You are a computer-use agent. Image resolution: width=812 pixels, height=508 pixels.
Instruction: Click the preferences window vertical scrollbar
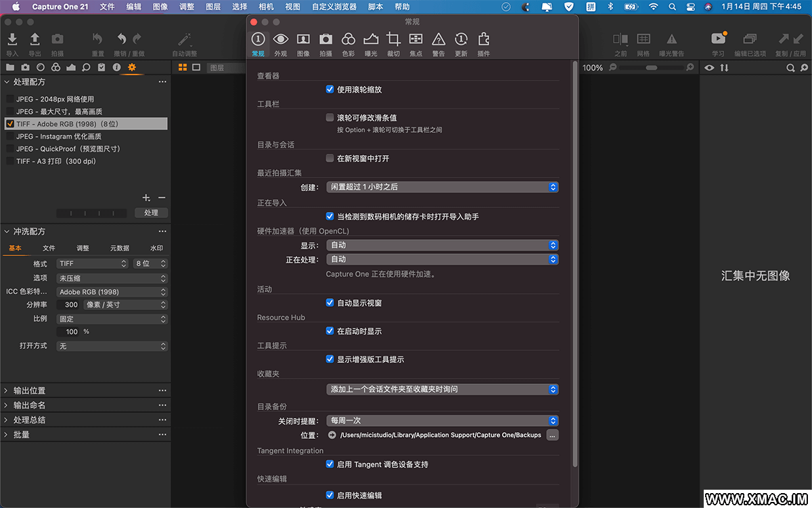click(575, 264)
